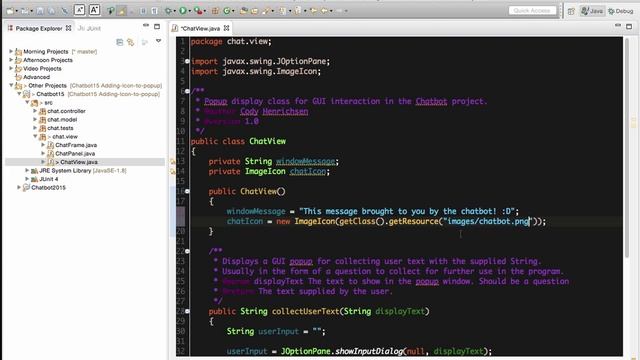The width and height of the screenshot is (640, 360).
Task: Click the Quick Access search field
Action: tap(532, 11)
